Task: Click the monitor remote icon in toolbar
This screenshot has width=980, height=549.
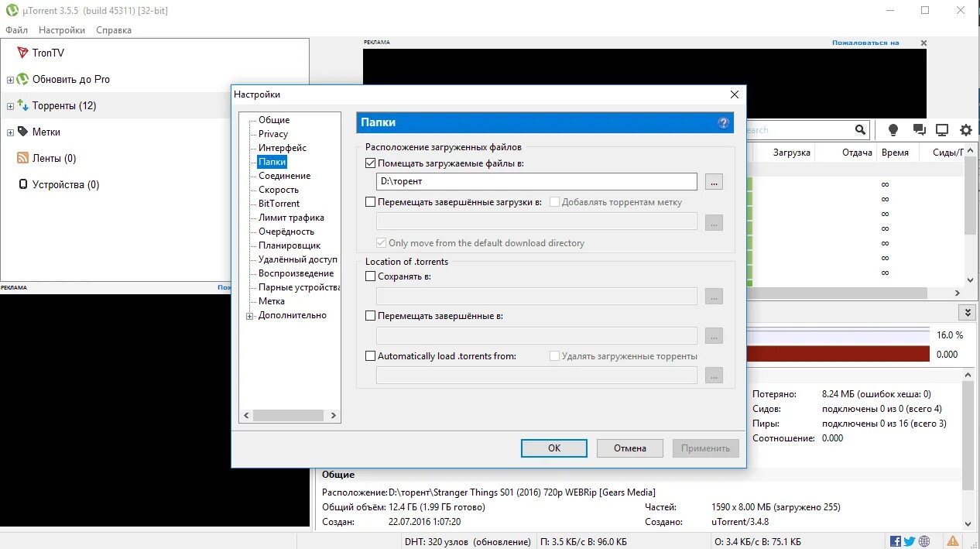Action: click(x=942, y=130)
